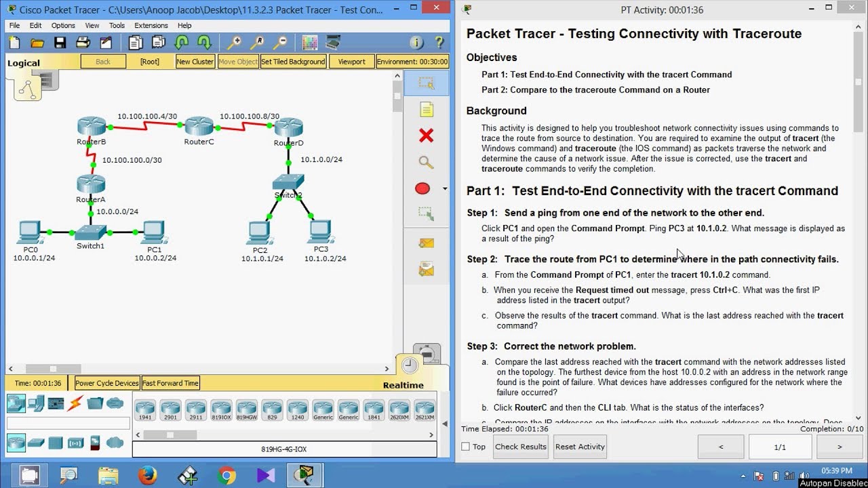Click Set Tiled Background button

293,62
